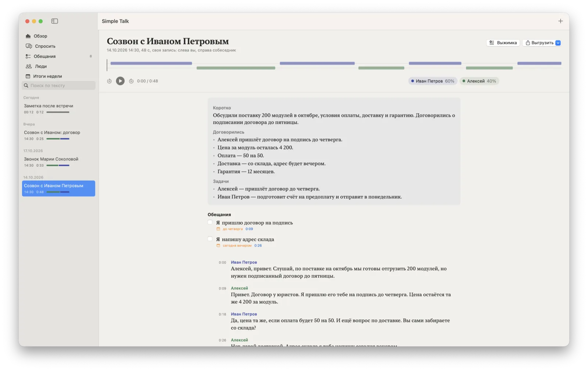
Task: Click the line Гарантия — 12 месяцев
Action: [x=246, y=172]
